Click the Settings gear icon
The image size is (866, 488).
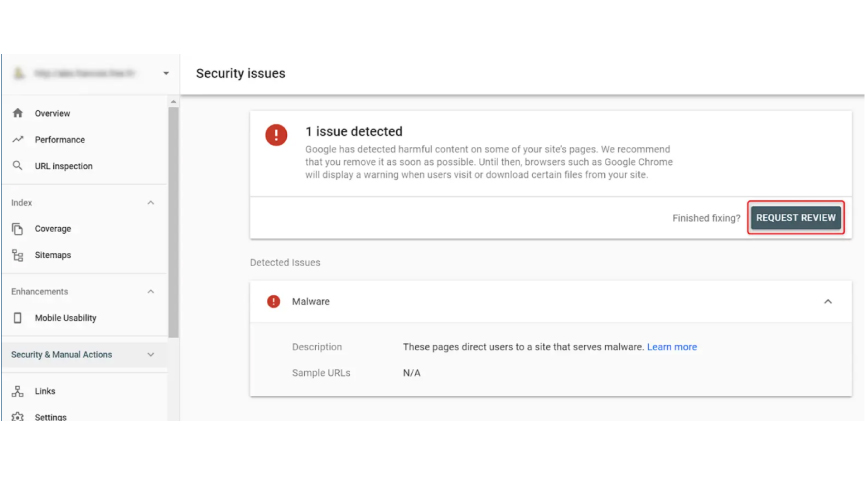tap(18, 417)
